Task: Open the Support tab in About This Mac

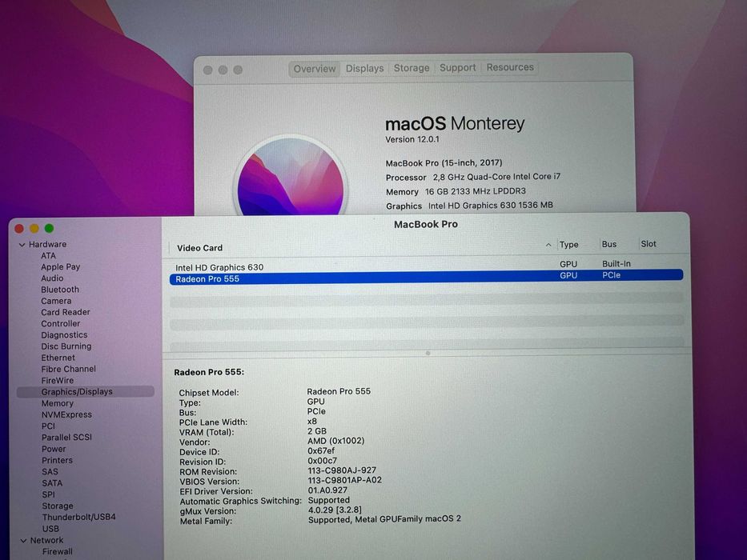Action: (x=457, y=68)
